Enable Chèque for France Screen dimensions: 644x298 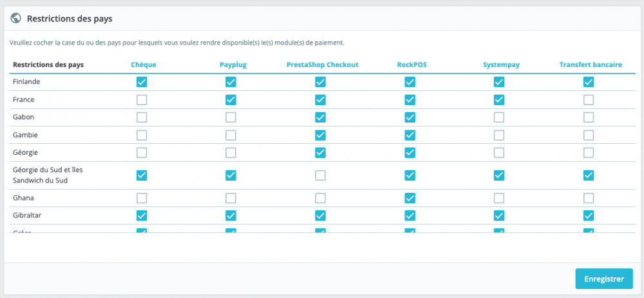click(142, 99)
